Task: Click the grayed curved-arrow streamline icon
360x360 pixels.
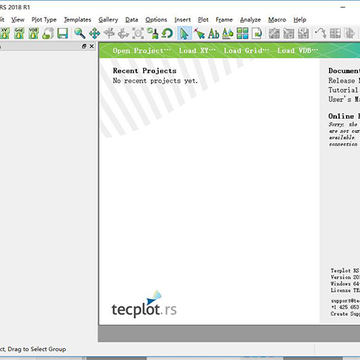Action: pos(321,33)
